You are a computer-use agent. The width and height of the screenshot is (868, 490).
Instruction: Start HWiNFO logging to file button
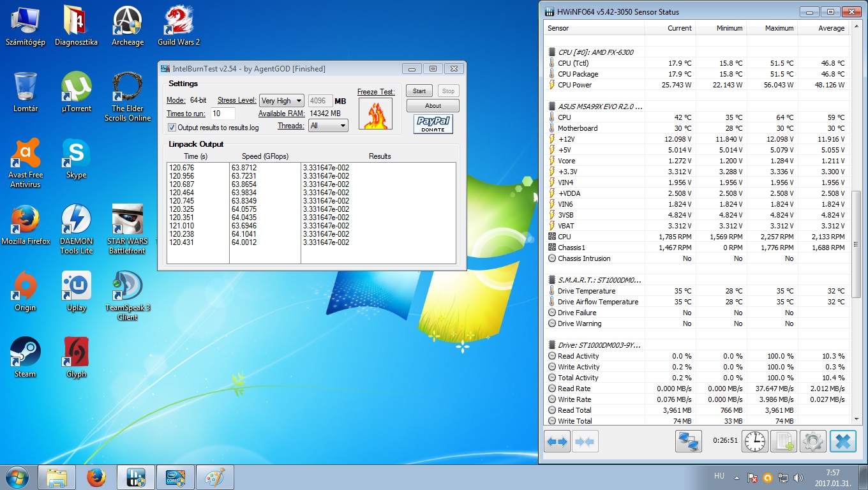point(783,441)
